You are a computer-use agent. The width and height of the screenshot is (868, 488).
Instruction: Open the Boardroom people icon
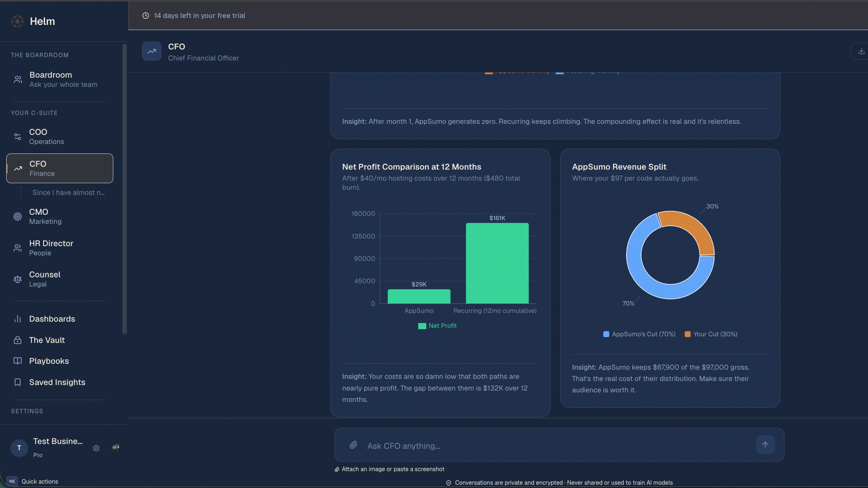pos(18,80)
